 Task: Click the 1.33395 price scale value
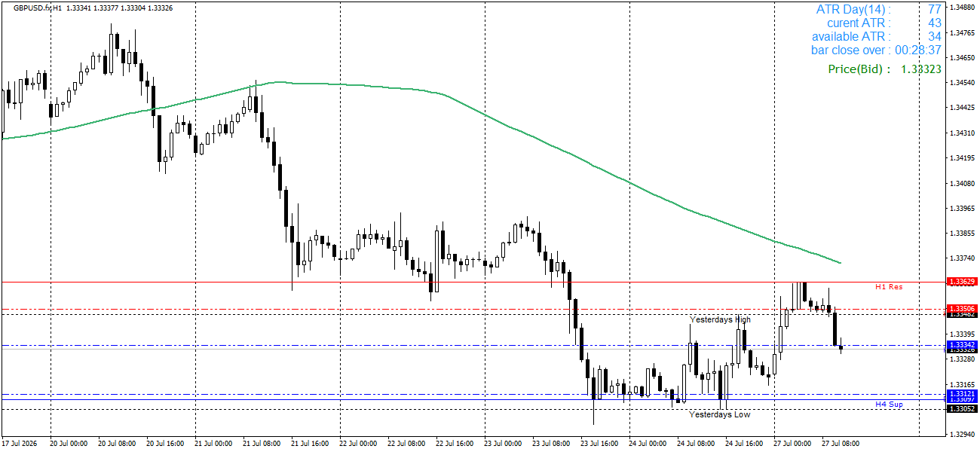[963, 334]
